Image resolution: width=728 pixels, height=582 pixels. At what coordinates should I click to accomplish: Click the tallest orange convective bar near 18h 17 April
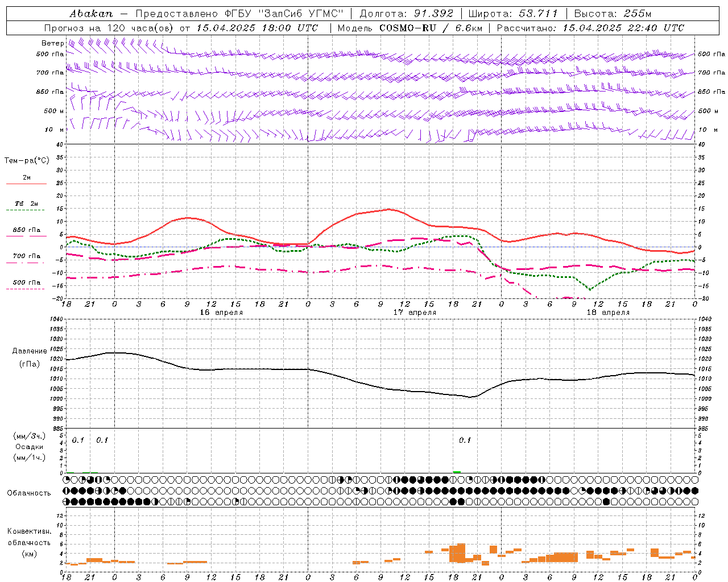coord(461,552)
